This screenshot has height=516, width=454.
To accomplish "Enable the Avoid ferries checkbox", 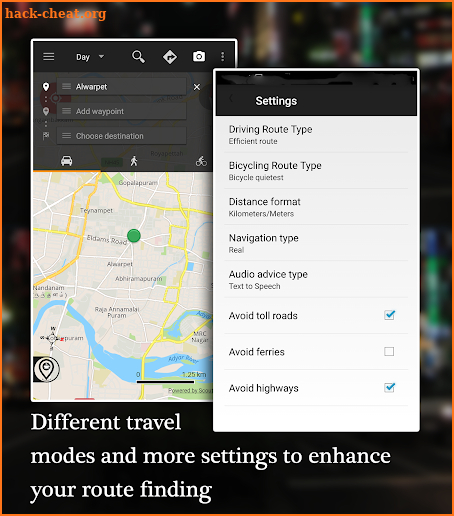I will pos(389,351).
